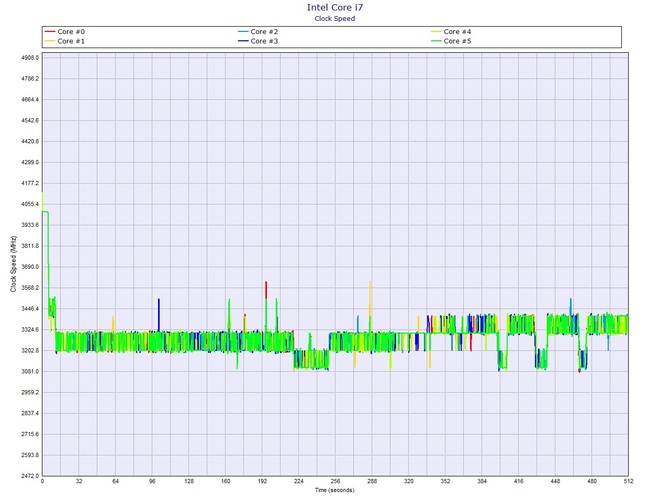Click the 3690.0 y-axis value
The width and height of the screenshot is (670, 502).
point(30,267)
